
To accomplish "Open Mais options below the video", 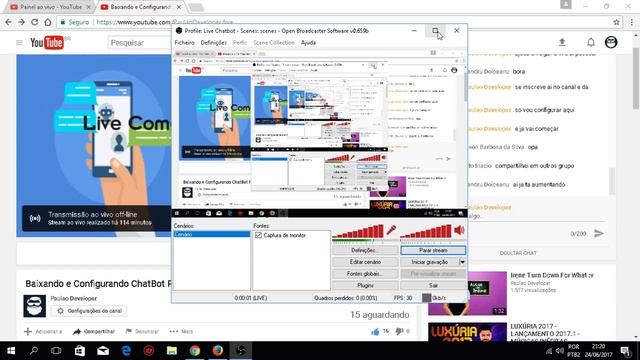I will 181,331.
